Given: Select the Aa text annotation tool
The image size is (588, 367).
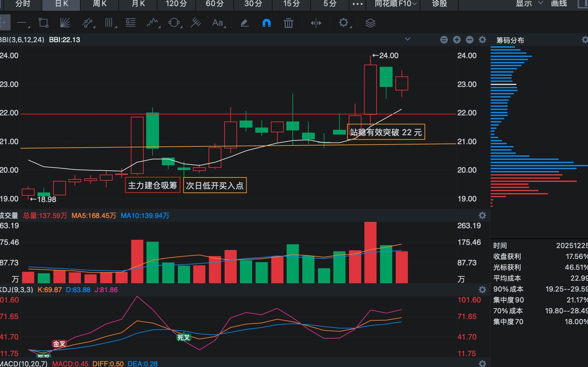Looking at the screenshot, I should (218, 23).
